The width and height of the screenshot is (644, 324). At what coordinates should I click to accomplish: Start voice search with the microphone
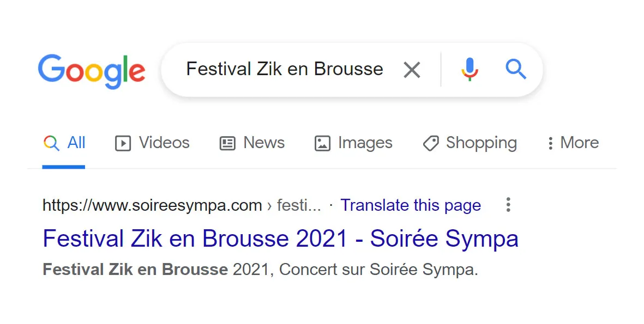(469, 70)
